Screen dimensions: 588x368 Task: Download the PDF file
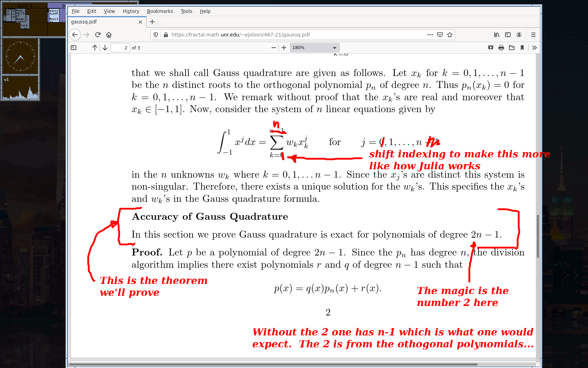[512, 48]
